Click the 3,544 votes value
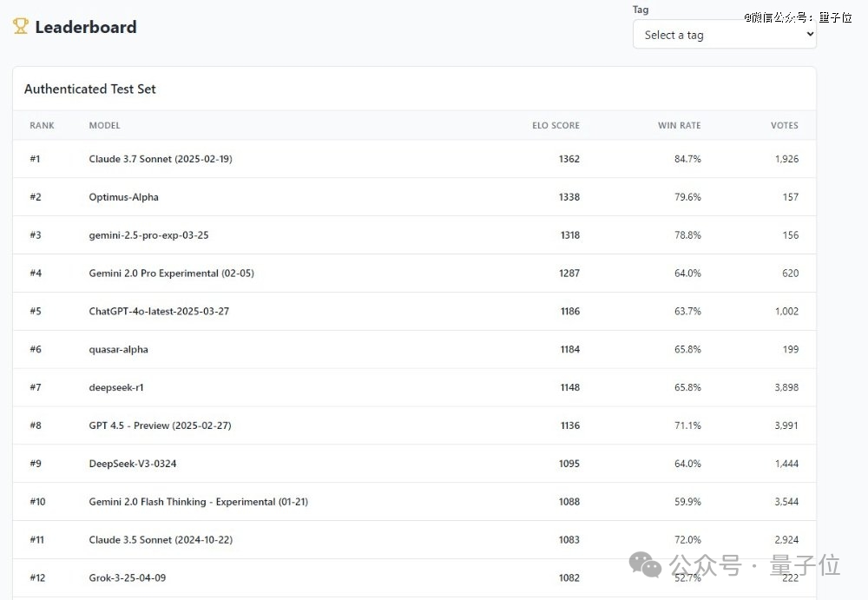The width and height of the screenshot is (868, 600). coord(786,502)
